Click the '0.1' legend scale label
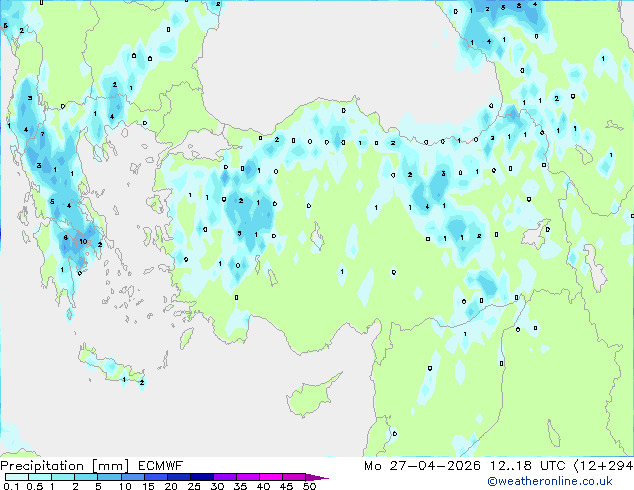This screenshot has height=490, width=634. [x=11, y=486]
